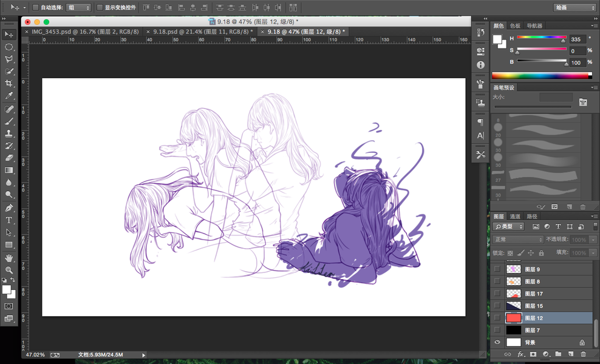Image resolution: width=600 pixels, height=364 pixels.
Task: Select the Elliptical Marquee tool
Action: (9, 47)
